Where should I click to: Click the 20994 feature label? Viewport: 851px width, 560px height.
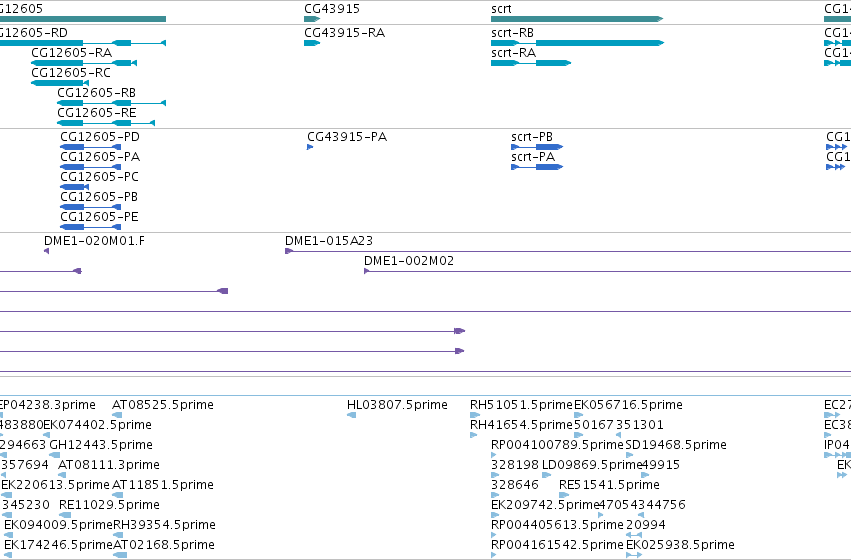[x=646, y=525]
